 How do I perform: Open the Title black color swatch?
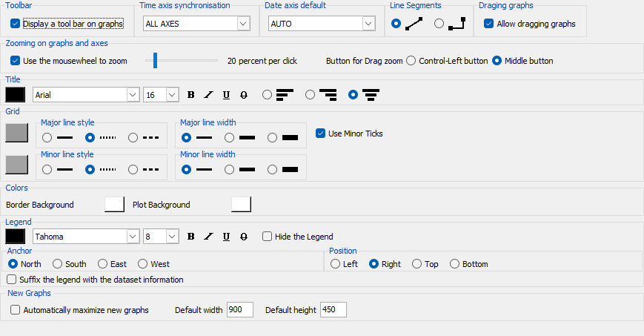16,95
